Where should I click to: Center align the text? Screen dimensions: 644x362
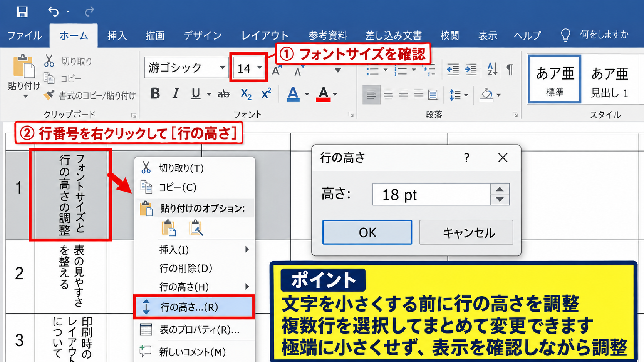pyautogui.click(x=388, y=94)
